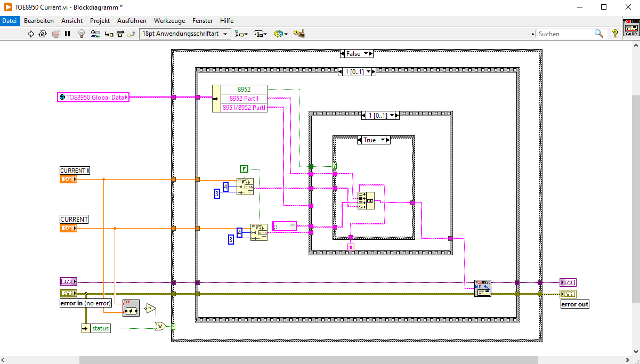Select the not-equal comparison subVI node

(x=131, y=308)
